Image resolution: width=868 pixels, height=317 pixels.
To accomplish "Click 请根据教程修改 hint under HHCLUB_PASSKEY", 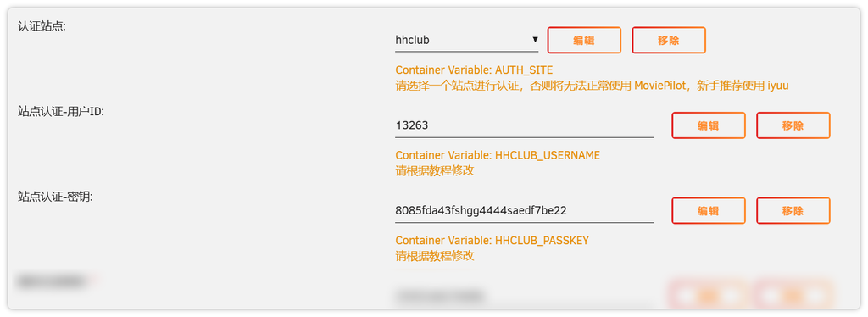I will [435, 256].
